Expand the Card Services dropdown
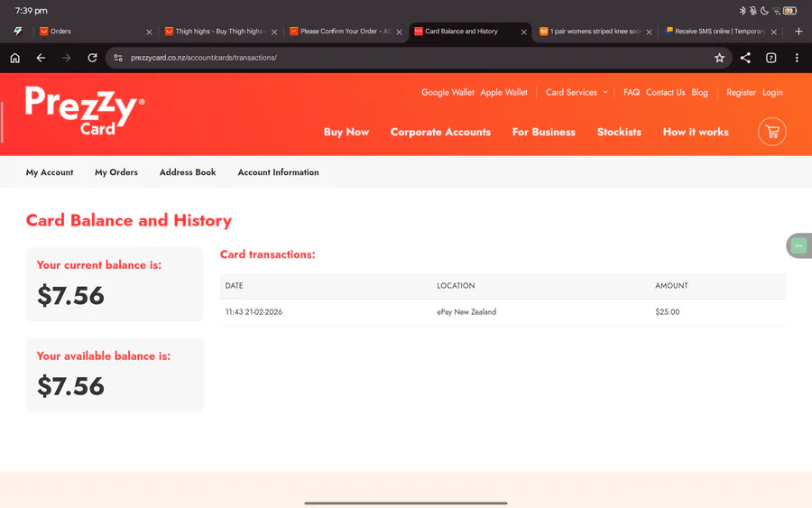The height and width of the screenshot is (508, 812). point(577,92)
